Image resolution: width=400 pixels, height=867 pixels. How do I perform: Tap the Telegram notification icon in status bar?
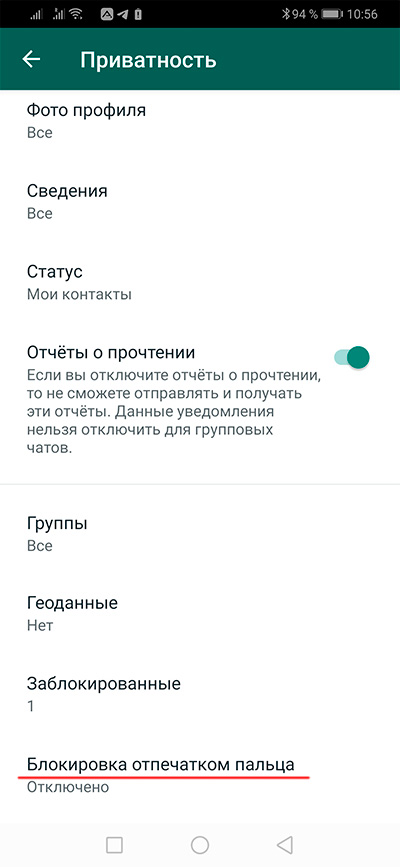tap(120, 14)
